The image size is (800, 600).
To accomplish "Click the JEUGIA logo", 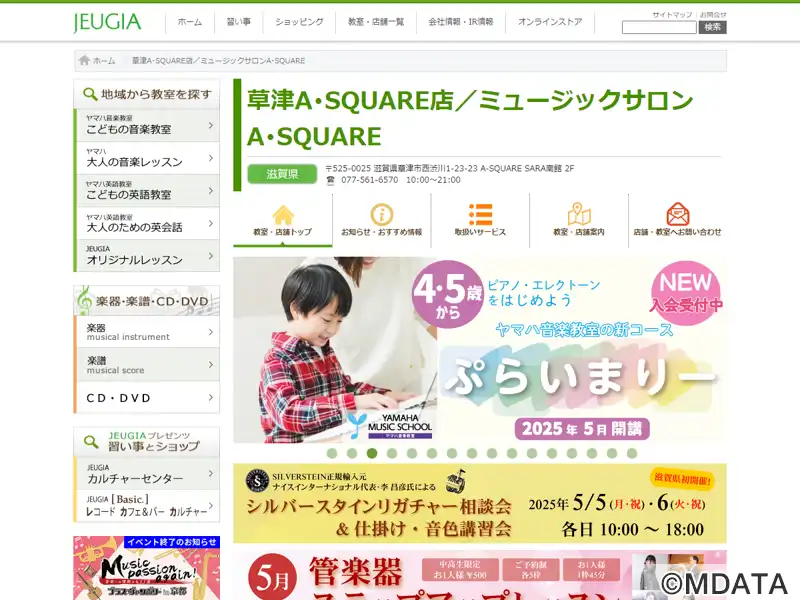I will (x=107, y=22).
